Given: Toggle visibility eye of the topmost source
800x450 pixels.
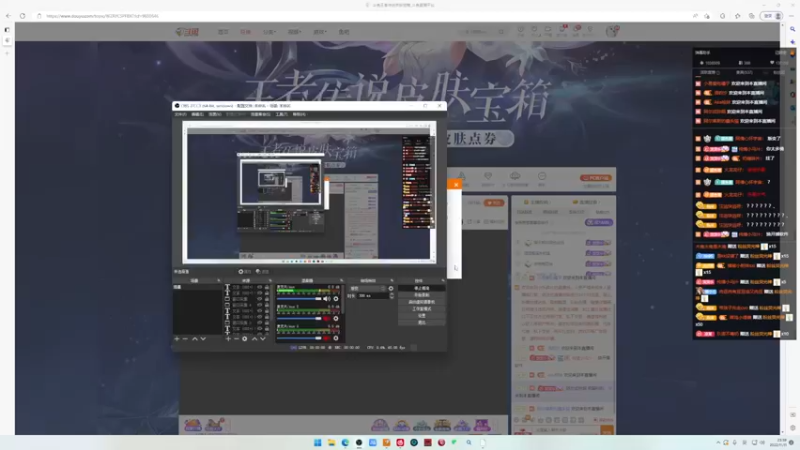Looking at the screenshot, I should pos(260,287).
